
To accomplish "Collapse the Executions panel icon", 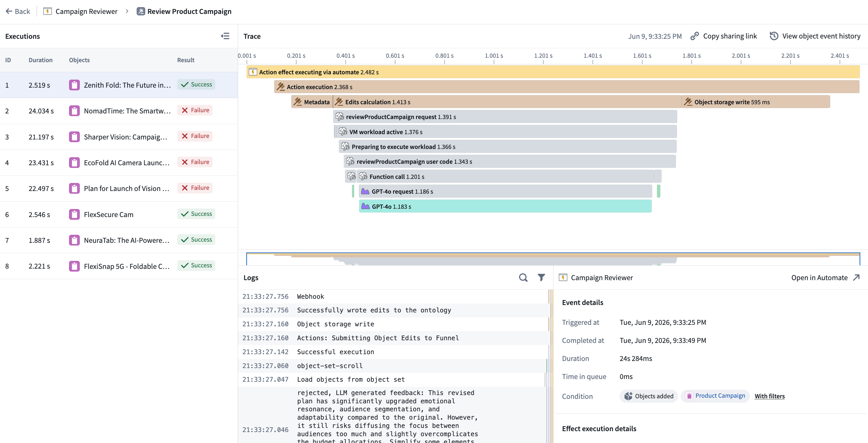I will click(225, 36).
